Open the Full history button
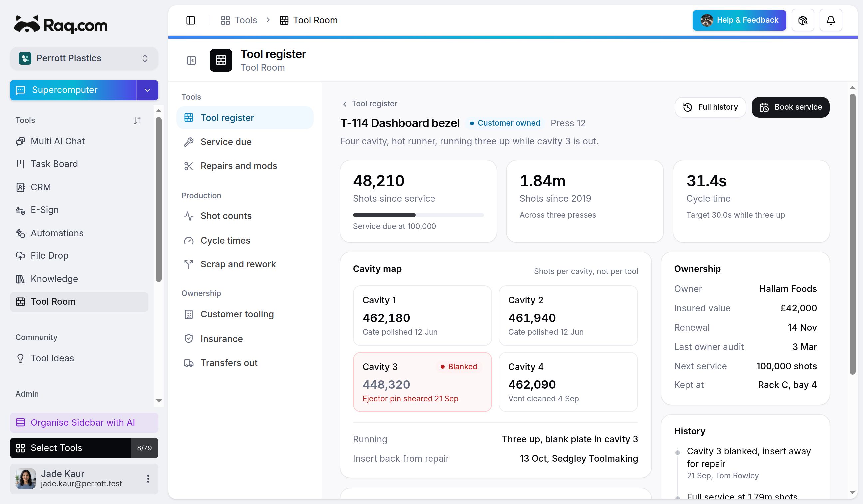 tap(710, 107)
